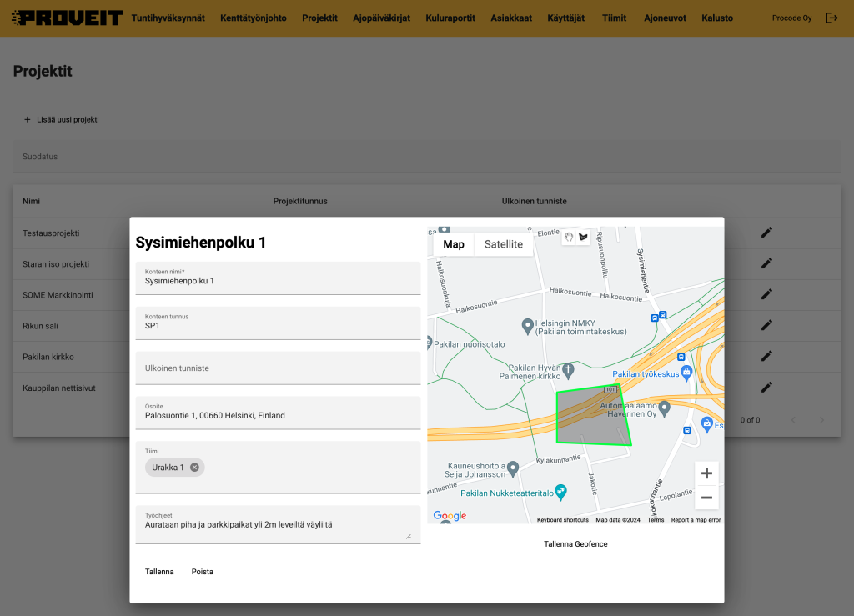Viewport: 854px width, 616px height.
Task: Go to Projektit in navigation bar
Action: click(x=319, y=18)
